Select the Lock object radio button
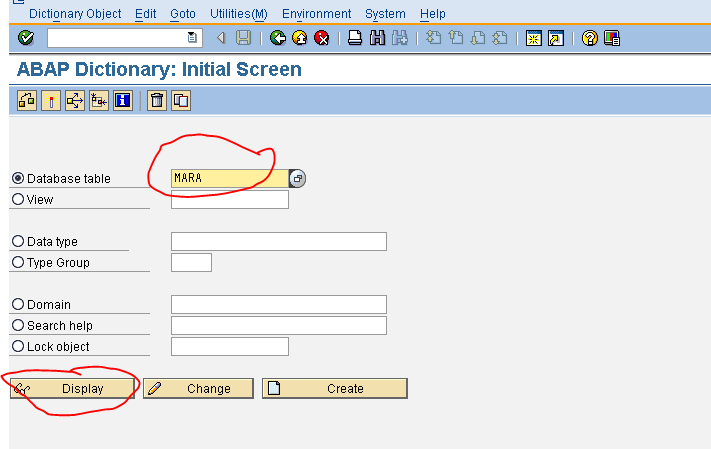 click(18, 346)
